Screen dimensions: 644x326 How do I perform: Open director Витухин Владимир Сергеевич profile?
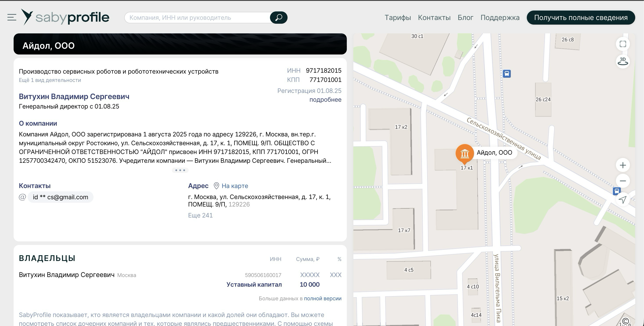coord(74,97)
